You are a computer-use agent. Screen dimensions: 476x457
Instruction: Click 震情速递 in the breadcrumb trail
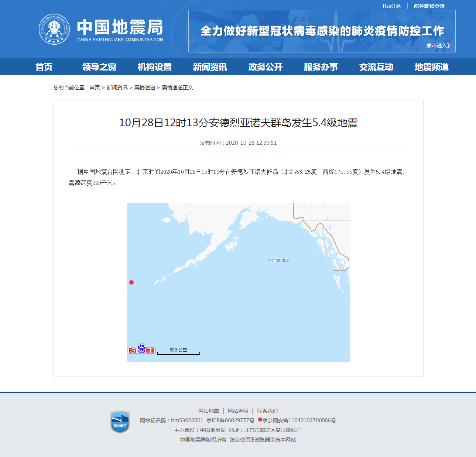[145, 87]
